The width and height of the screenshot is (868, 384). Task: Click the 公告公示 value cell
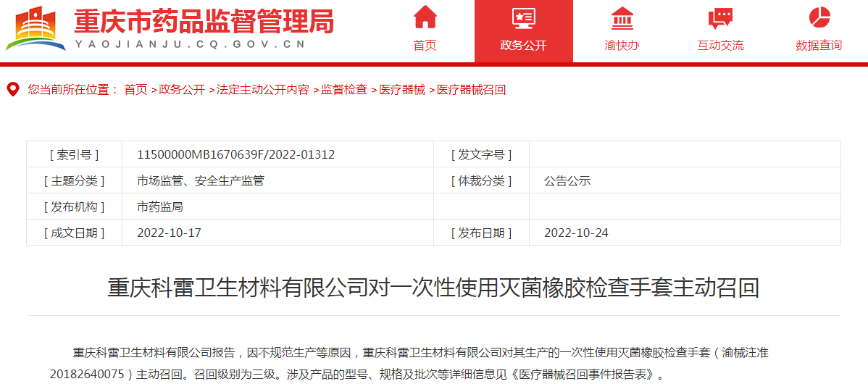[685, 181]
